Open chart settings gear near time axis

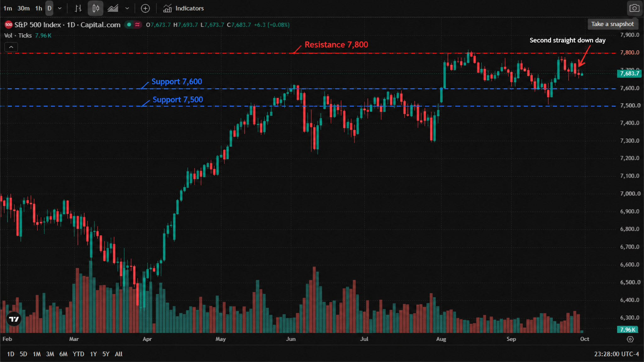(630, 339)
